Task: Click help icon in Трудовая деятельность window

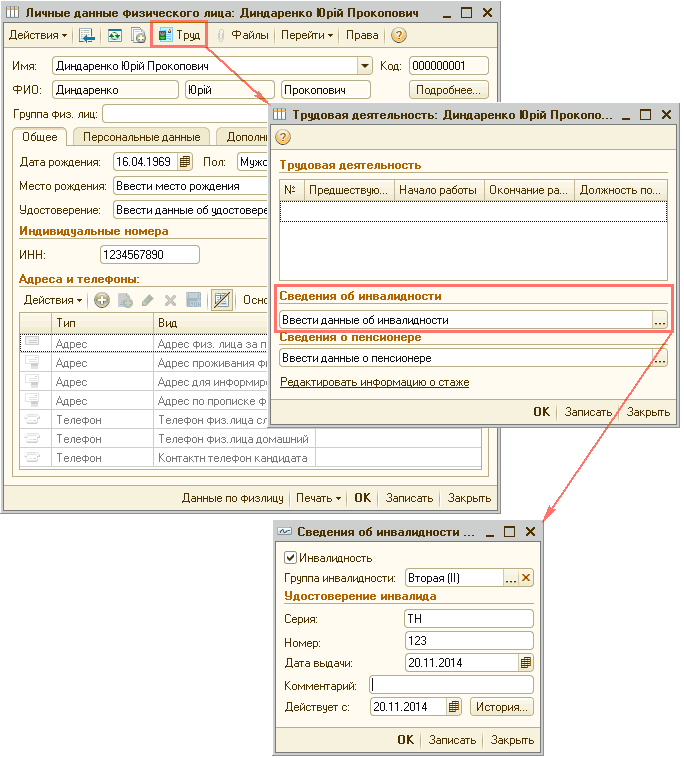Action: [x=283, y=137]
